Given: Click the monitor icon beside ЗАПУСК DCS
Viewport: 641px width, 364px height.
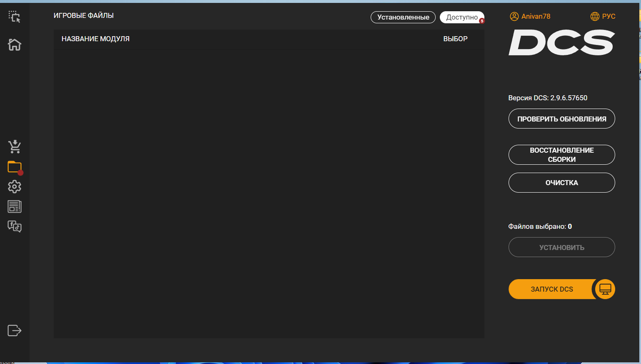Looking at the screenshot, I should point(605,289).
